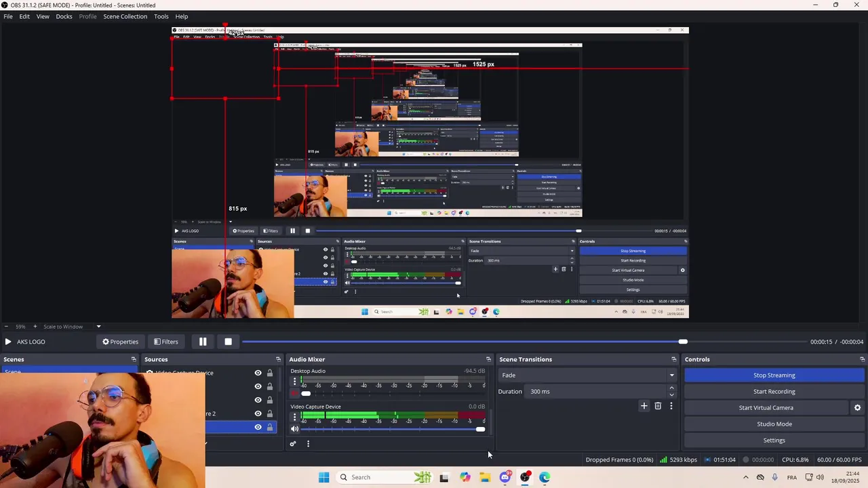Screen dimensions: 868x488
Task: Click Start Recording button
Action: coord(774,391)
